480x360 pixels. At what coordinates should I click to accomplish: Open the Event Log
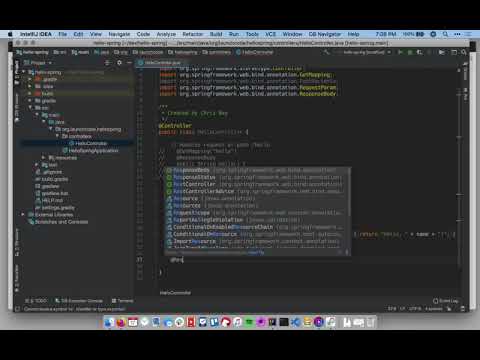pos(446,301)
